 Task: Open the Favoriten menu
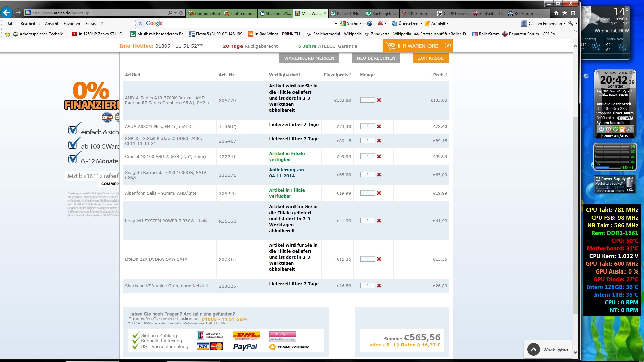pos(72,24)
